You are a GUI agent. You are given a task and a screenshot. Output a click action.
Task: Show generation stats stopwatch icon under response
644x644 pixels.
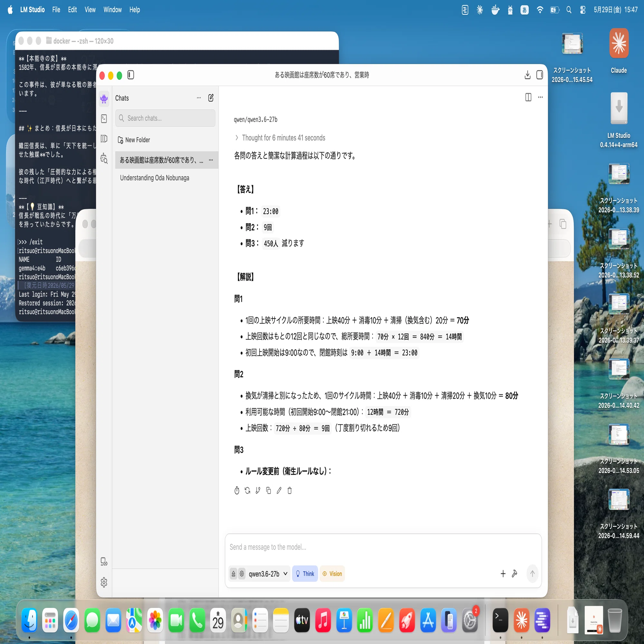click(x=237, y=490)
